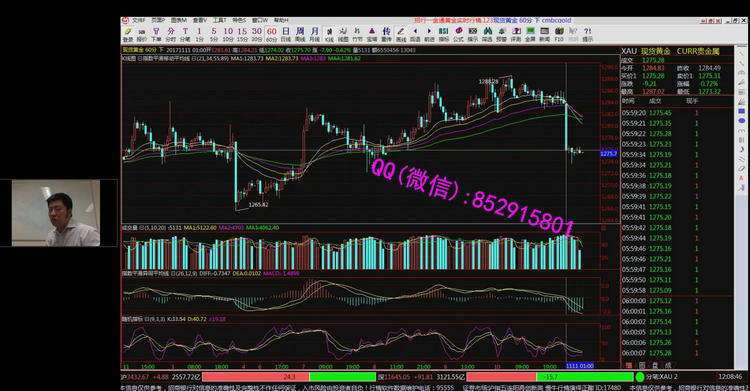Select the 周线 weekly period button

click(300, 34)
